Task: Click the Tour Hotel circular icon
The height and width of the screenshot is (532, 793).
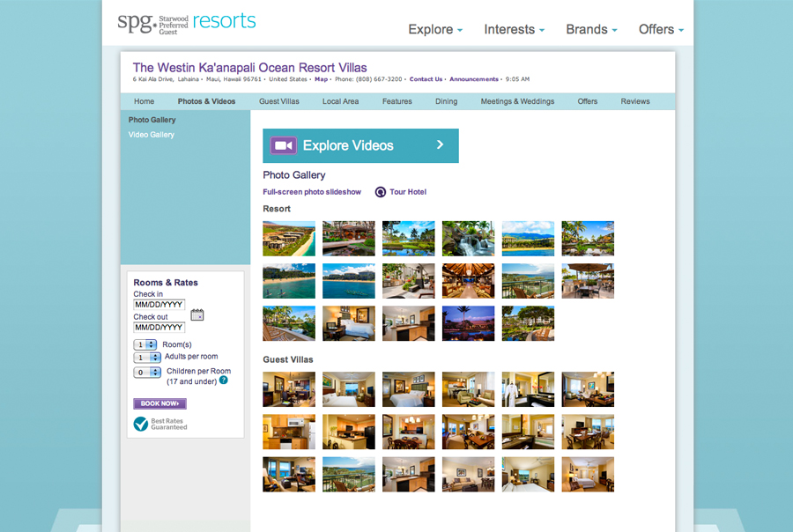Action: [x=381, y=192]
